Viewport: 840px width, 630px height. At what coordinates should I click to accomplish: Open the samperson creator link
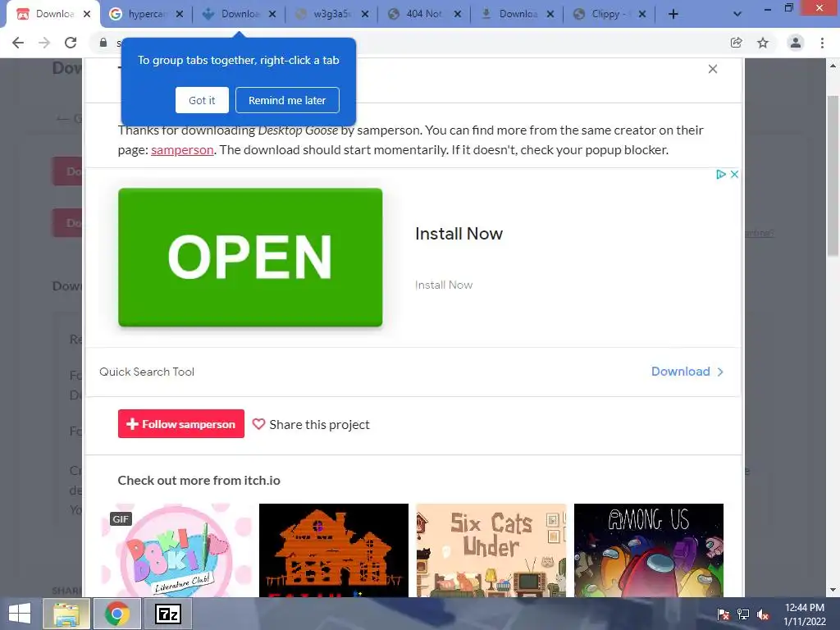point(182,150)
